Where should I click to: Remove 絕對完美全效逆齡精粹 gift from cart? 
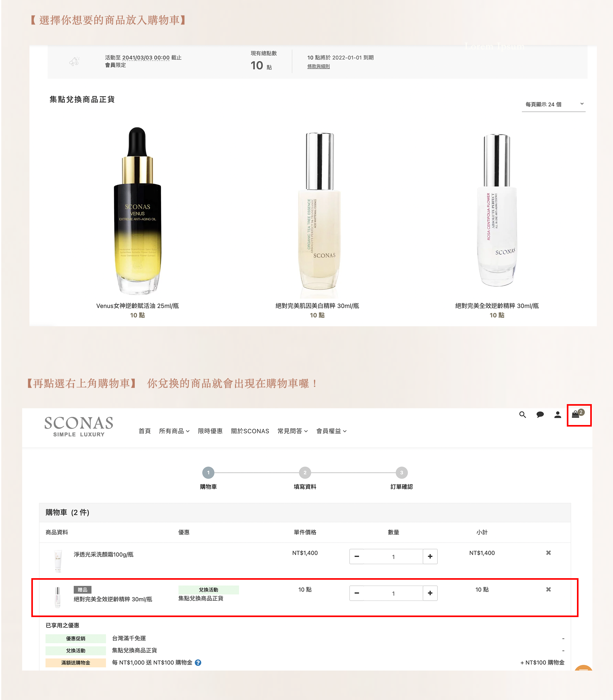[548, 589]
